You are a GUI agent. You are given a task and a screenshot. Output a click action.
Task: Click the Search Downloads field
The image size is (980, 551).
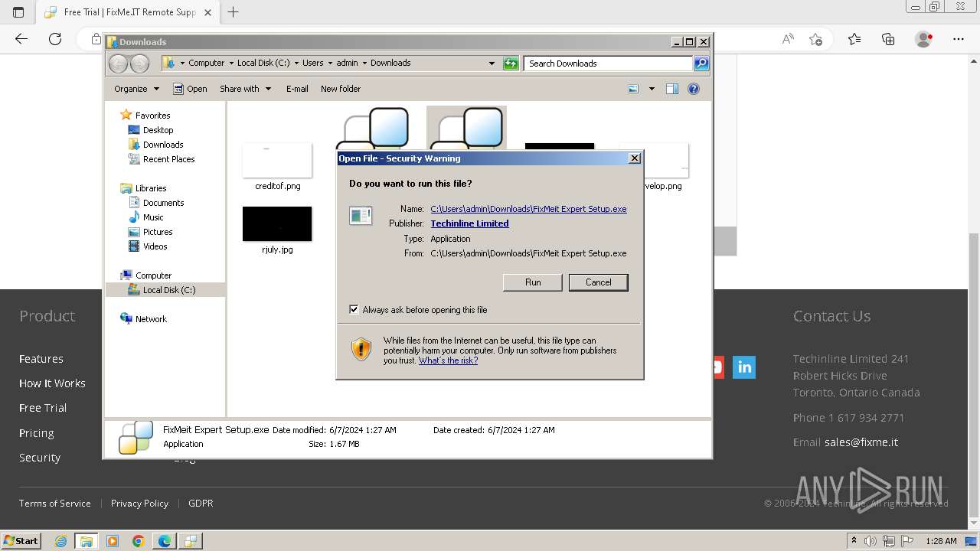[x=609, y=64]
